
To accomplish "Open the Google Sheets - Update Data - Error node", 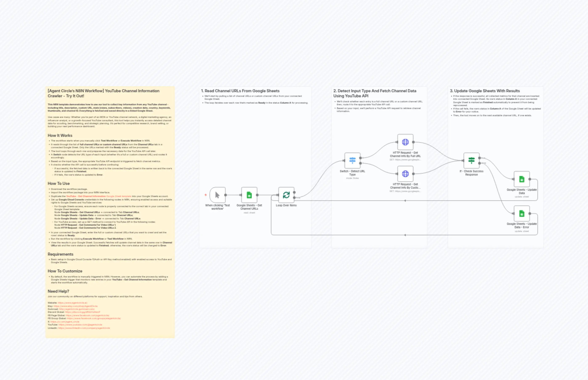I will pyautogui.click(x=521, y=213).
